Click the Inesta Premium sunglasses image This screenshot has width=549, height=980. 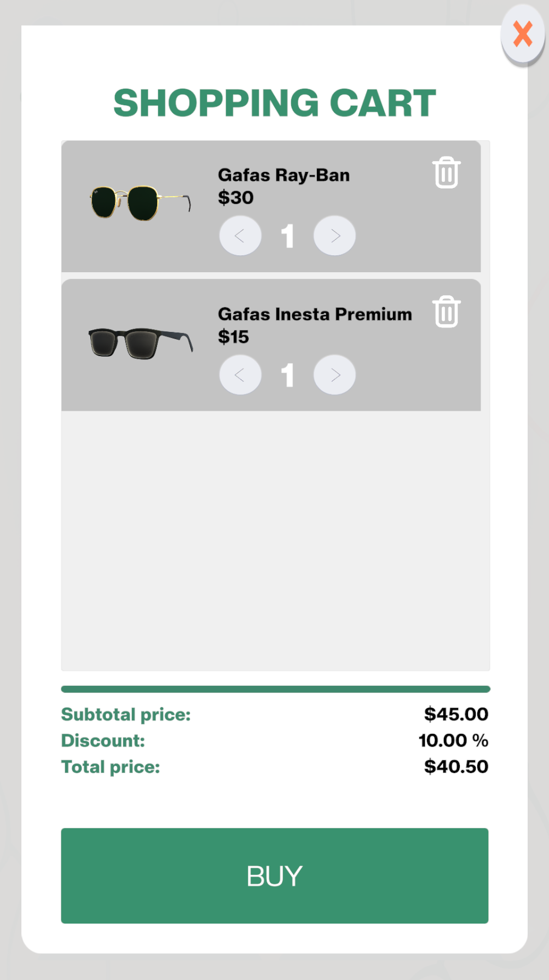tap(140, 343)
